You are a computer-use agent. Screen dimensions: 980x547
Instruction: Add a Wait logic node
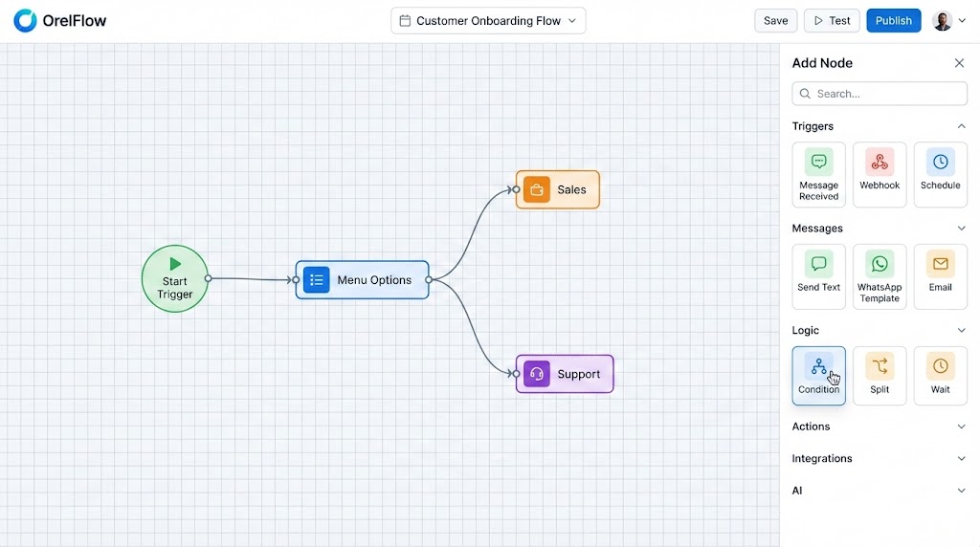[940, 375]
